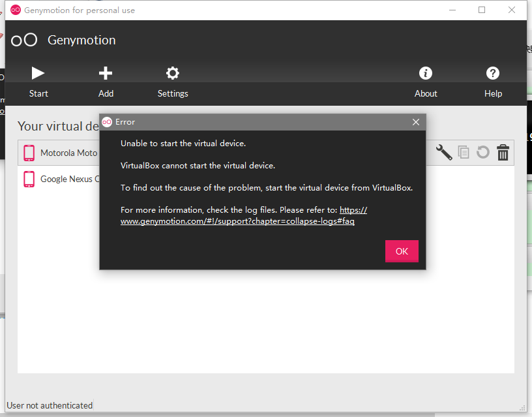
Task: Click the Start play icon
Action: [38, 73]
